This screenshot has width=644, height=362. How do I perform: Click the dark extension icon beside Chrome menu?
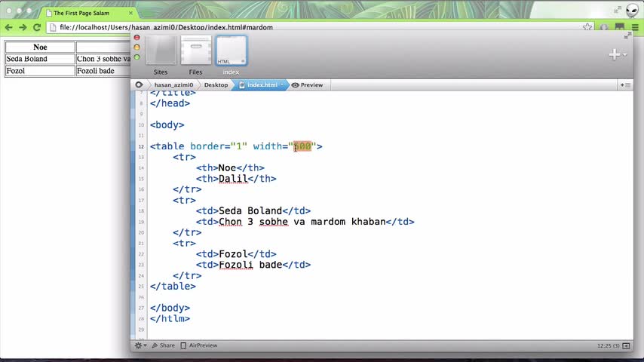click(x=619, y=28)
